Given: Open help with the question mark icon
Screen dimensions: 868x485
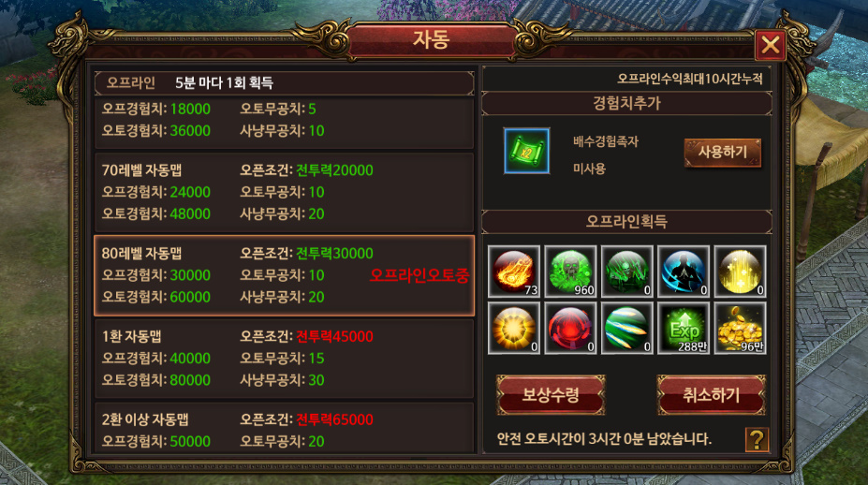Looking at the screenshot, I should click(x=757, y=440).
